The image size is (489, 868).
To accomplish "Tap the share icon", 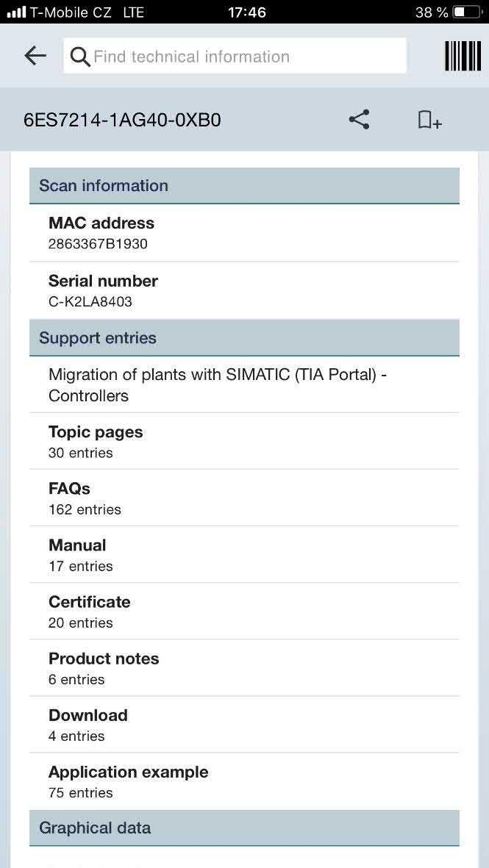I will [x=360, y=119].
